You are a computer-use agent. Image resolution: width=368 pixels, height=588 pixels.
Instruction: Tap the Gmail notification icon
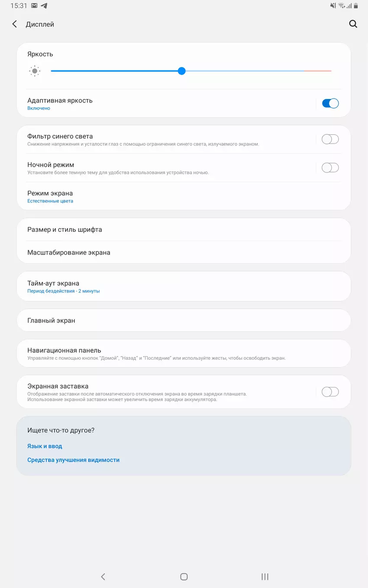[x=34, y=6]
